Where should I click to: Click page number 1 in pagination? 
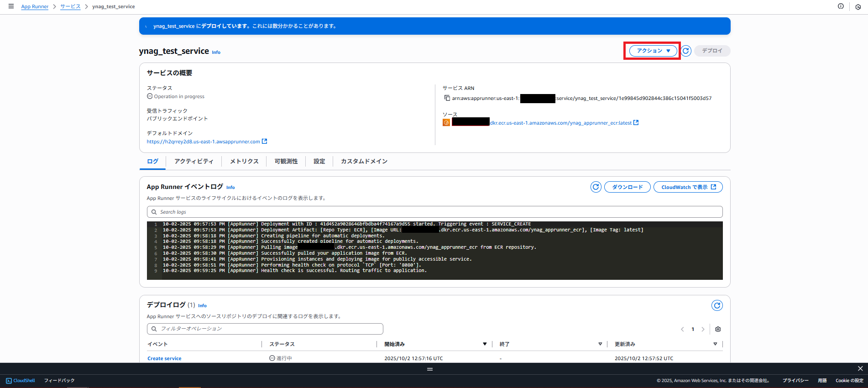[x=693, y=329]
